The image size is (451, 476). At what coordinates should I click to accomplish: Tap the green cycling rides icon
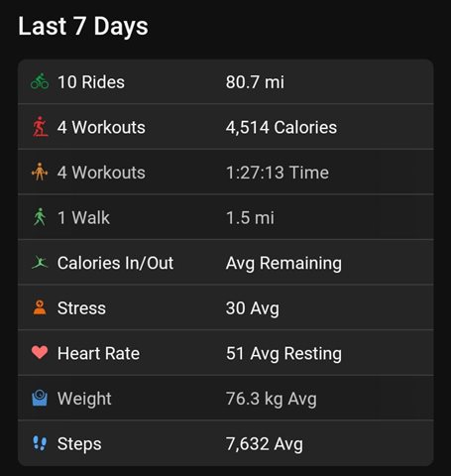[x=40, y=81]
